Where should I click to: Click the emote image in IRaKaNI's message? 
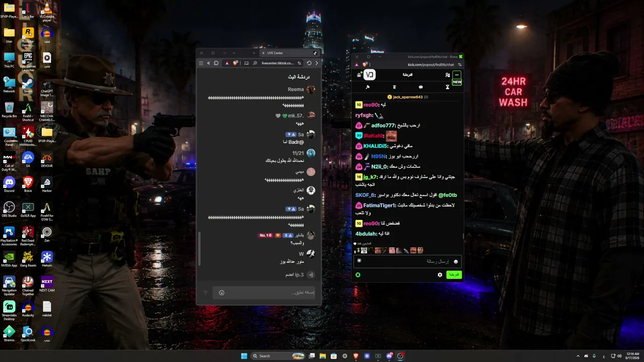391,136
